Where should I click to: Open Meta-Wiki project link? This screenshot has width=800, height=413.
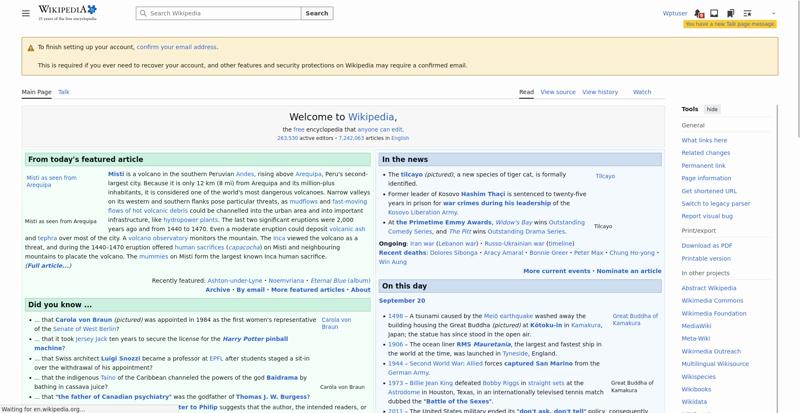point(696,338)
